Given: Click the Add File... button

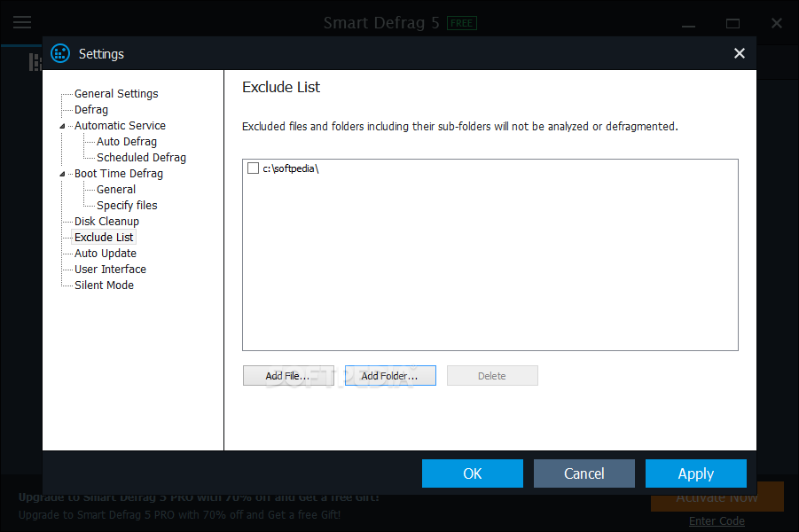Looking at the screenshot, I should pyautogui.click(x=288, y=376).
